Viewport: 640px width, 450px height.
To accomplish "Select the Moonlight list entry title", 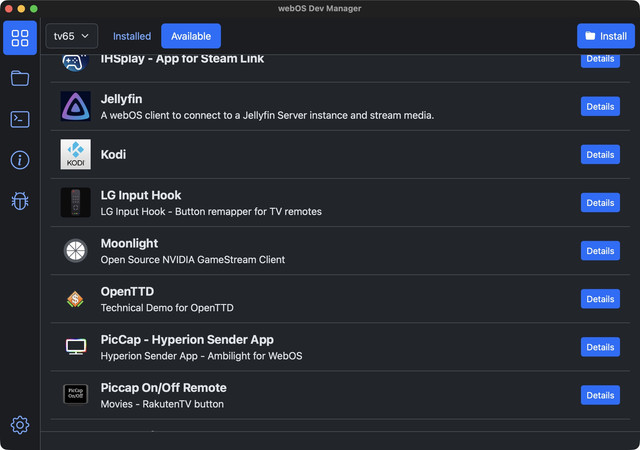I will click(129, 243).
